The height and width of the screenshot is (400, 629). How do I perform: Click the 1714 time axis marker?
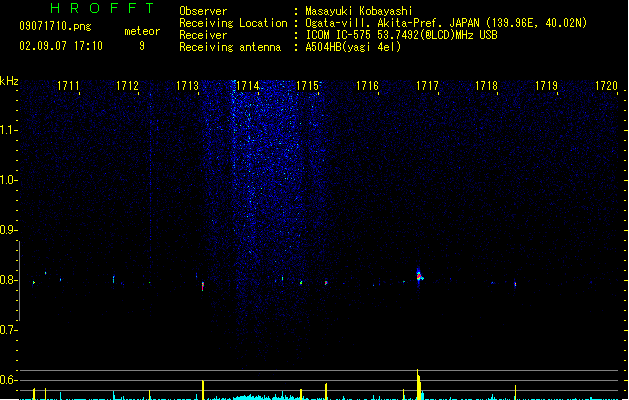pos(248,86)
